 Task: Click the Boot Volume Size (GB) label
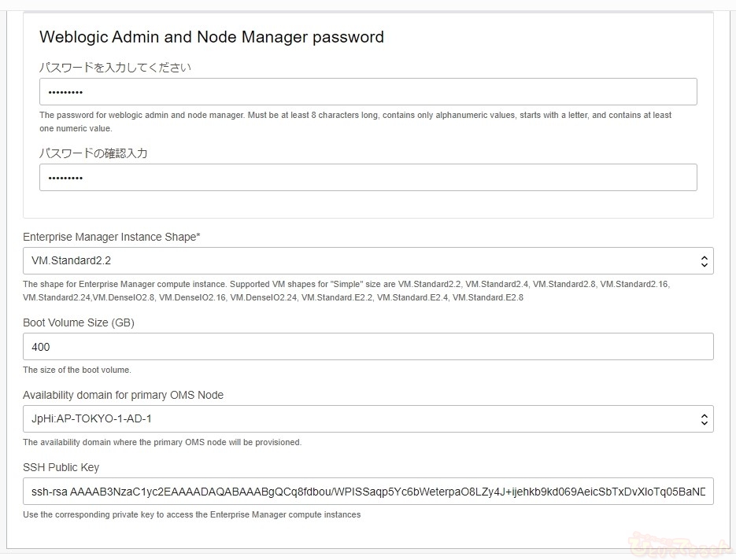coord(79,322)
